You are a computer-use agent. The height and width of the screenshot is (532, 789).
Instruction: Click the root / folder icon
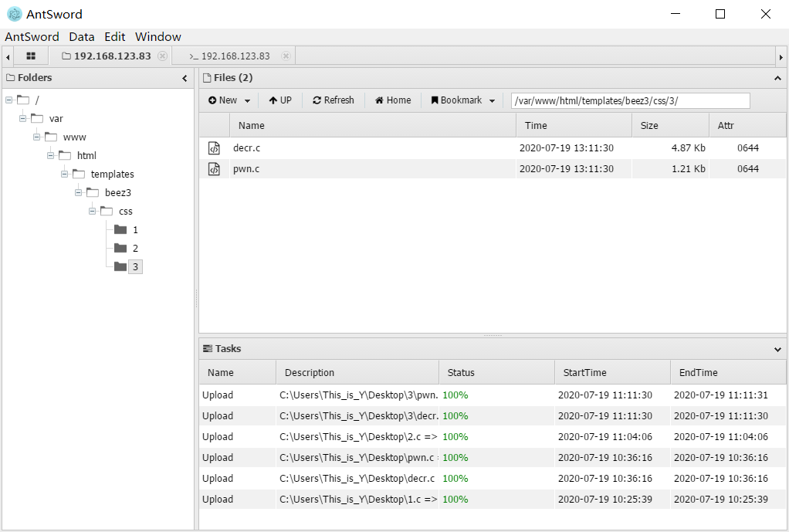tap(23, 100)
